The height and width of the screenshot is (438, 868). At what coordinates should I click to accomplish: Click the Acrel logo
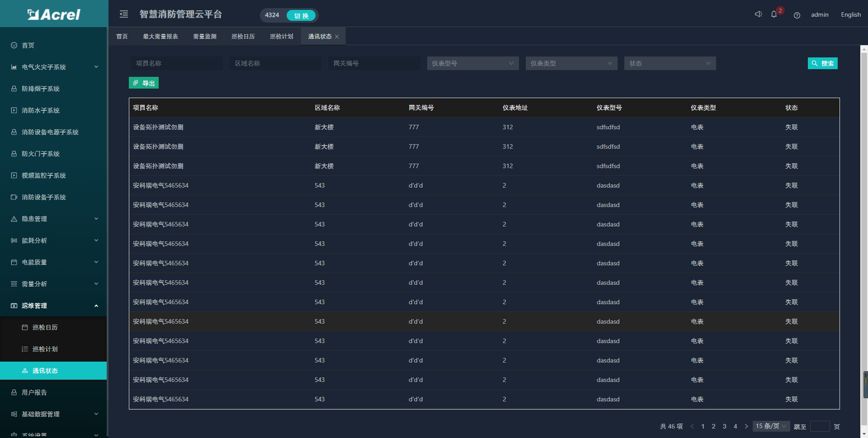[54, 14]
